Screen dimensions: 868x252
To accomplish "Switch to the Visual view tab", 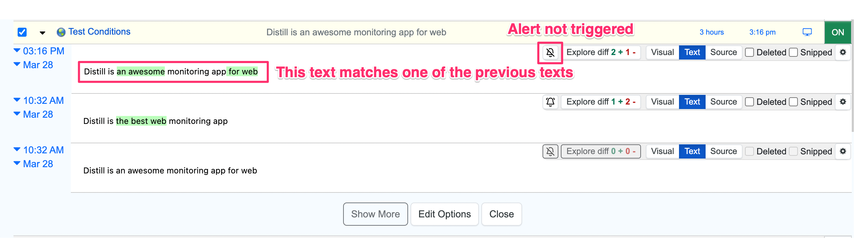I will (662, 52).
